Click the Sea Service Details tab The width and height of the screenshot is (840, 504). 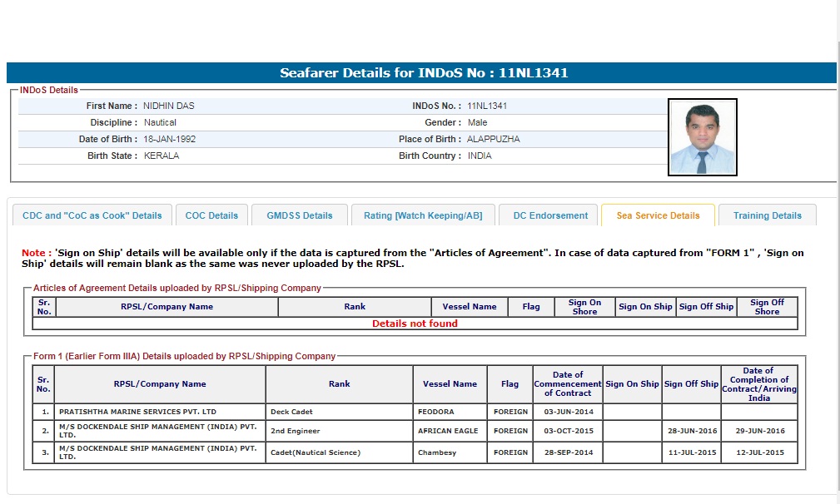point(658,215)
